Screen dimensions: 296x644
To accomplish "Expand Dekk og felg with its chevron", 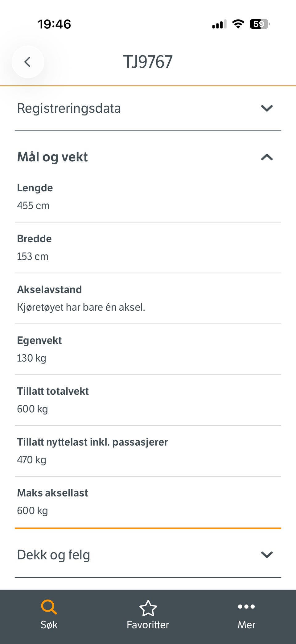I will [267, 555].
